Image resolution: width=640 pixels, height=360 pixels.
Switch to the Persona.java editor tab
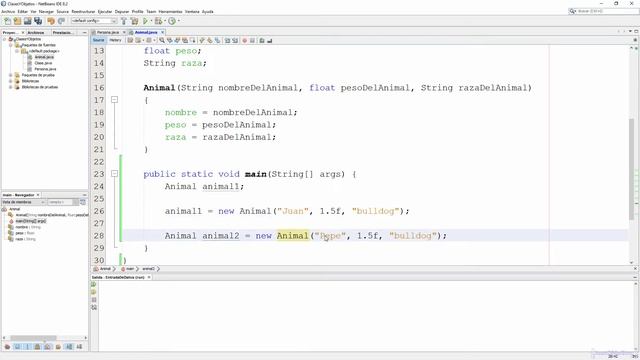point(108,32)
